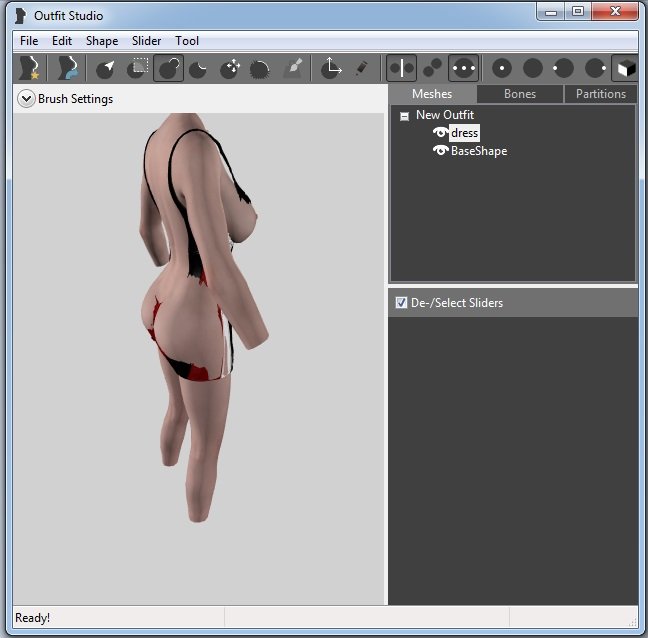648x638 pixels.
Task: Open the Slider menu
Action: coord(146,41)
